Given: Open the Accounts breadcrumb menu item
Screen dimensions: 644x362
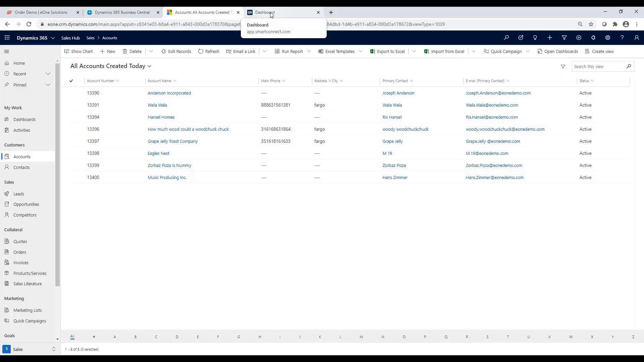Looking at the screenshot, I should tap(109, 38).
